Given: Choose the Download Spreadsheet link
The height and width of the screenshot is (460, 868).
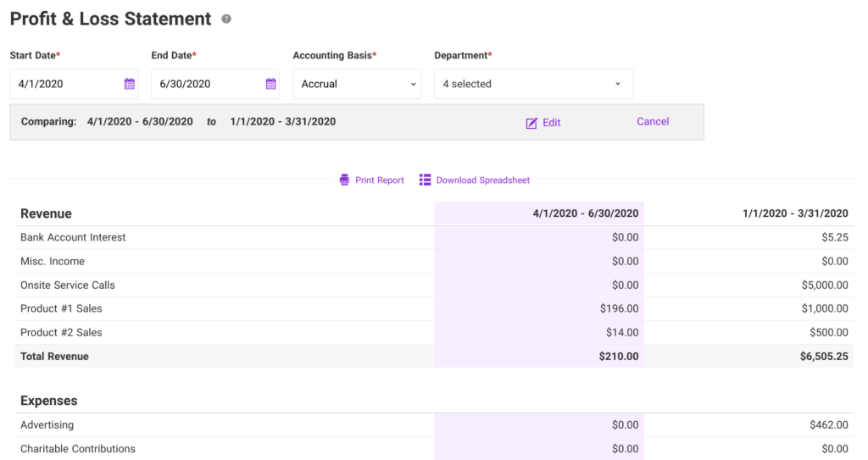Looking at the screenshot, I should [482, 180].
